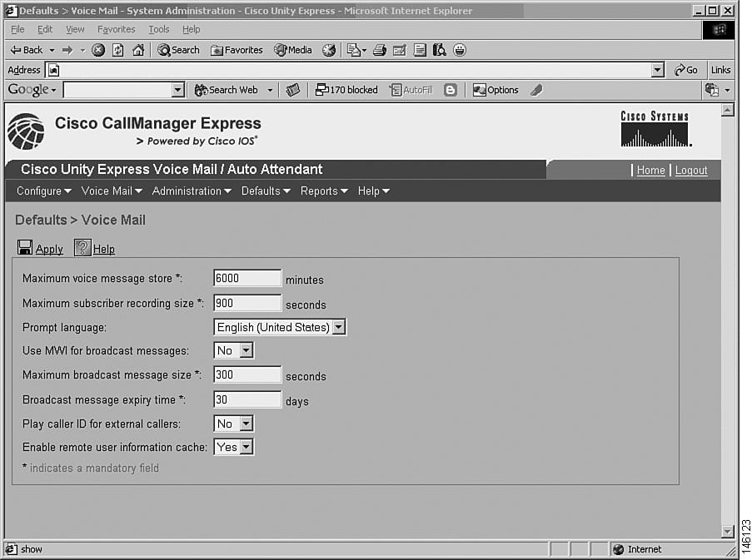Click the save disk icon beside Apply
The height and width of the screenshot is (560, 752).
[25, 248]
